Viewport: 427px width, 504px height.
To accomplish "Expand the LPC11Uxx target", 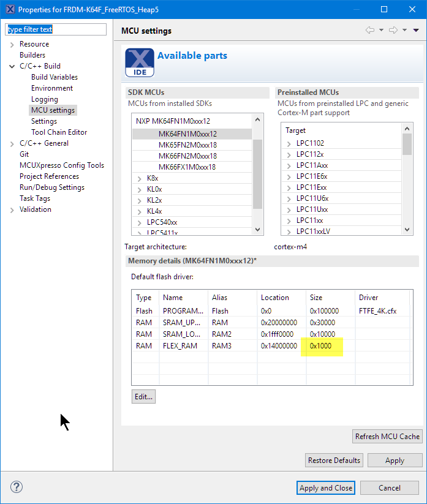I will pos(289,210).
